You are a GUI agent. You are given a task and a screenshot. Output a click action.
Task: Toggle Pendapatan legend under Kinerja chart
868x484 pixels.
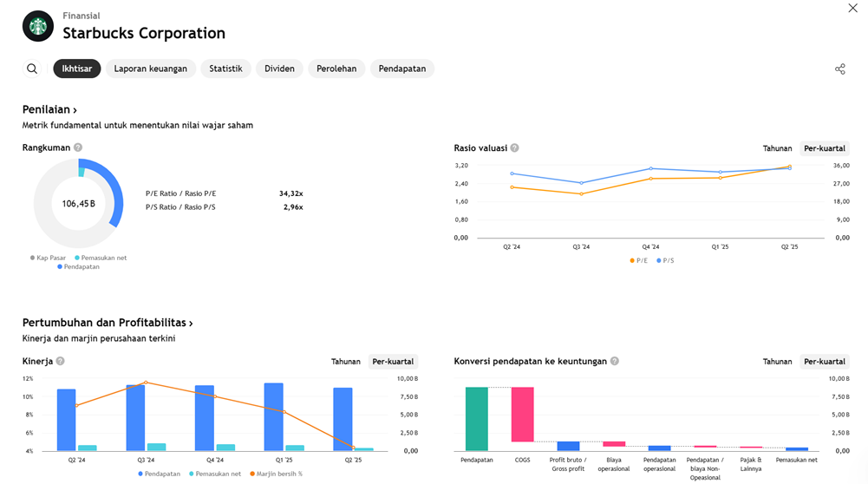tap(159, 474)
